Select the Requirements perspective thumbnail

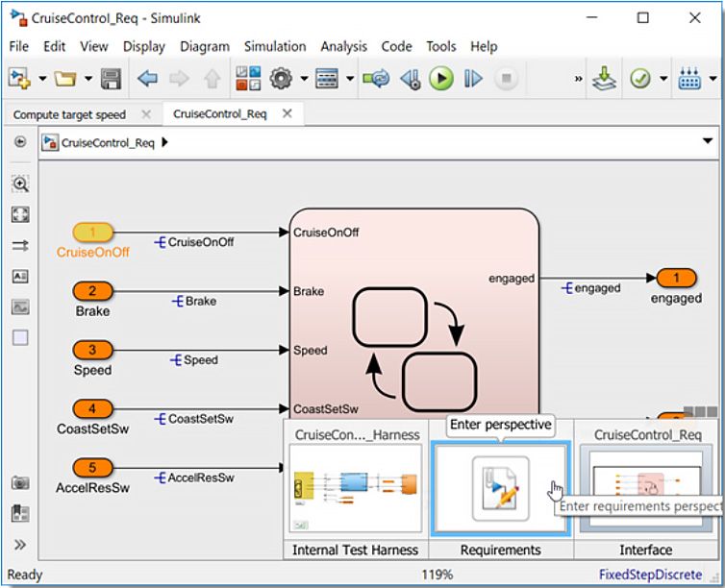click(x=500, y=488)
